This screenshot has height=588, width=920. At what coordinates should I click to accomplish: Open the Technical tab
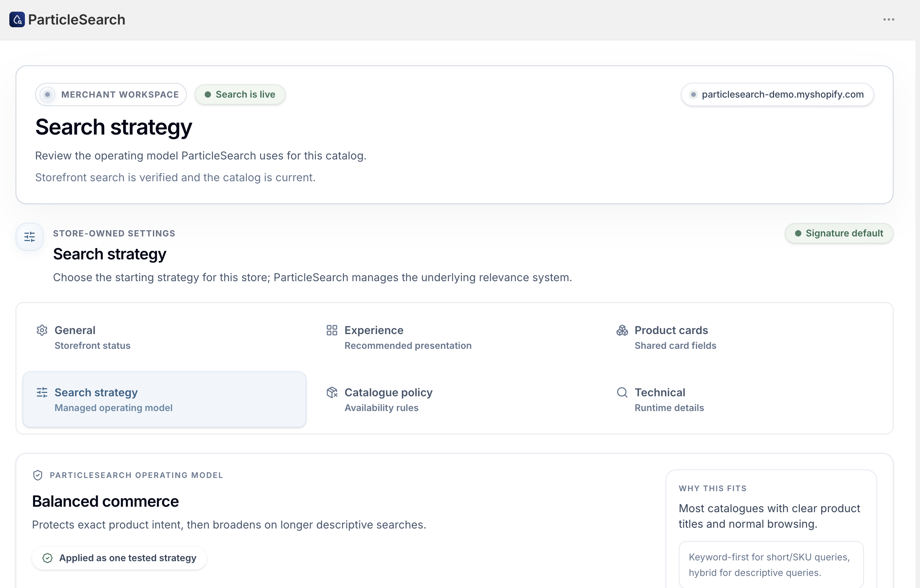pos(744,399)
